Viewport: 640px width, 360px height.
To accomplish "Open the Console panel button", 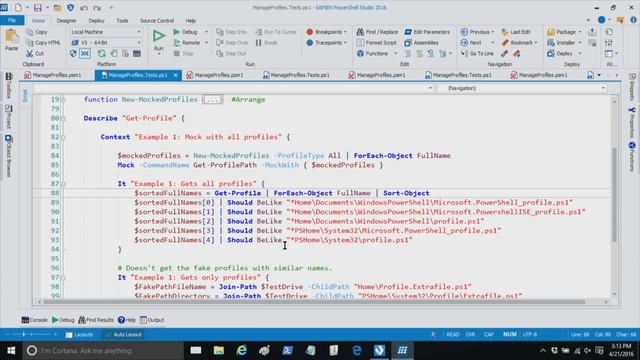I will coord(35,320).
